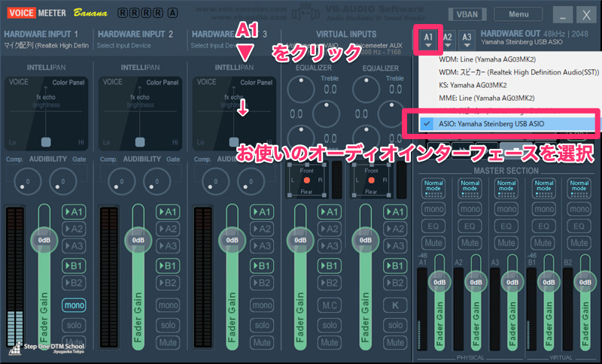The height and width of the screenshot is (364, 602).
Task: Mute master bus B2
Action: point(579,243)
